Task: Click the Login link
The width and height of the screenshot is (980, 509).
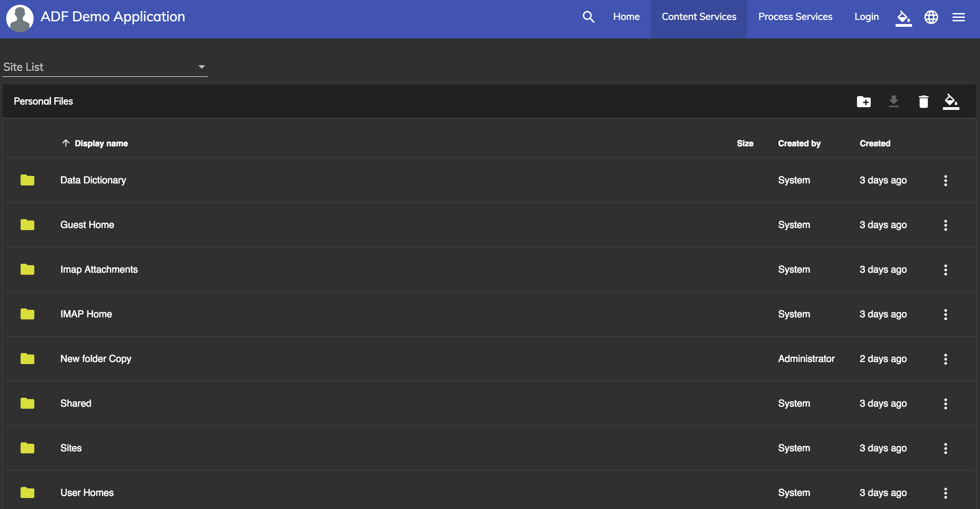Action: pyautogui.click(x=867, y=17)
